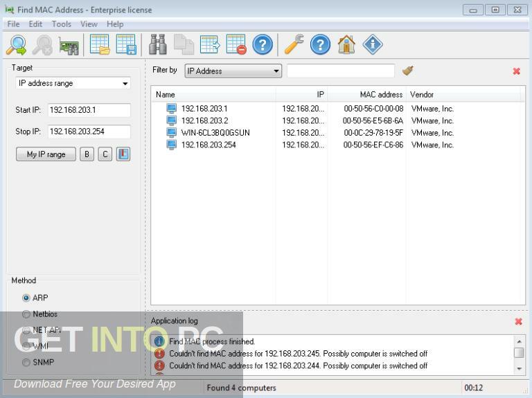
Task: Open the Edit menu
Action: tap(35, 24)
